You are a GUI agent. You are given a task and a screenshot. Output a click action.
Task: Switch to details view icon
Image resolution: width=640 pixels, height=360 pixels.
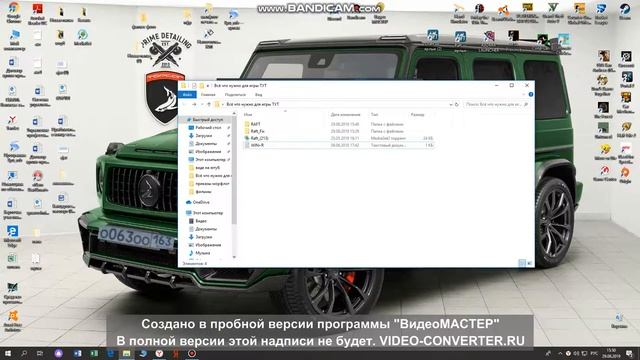pos(522,263)
